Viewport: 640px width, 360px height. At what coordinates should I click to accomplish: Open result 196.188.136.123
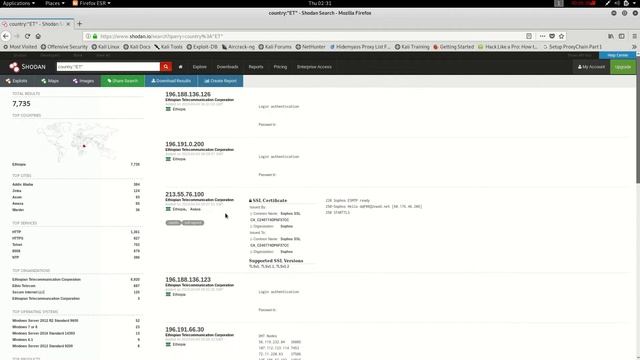point(188,280)
